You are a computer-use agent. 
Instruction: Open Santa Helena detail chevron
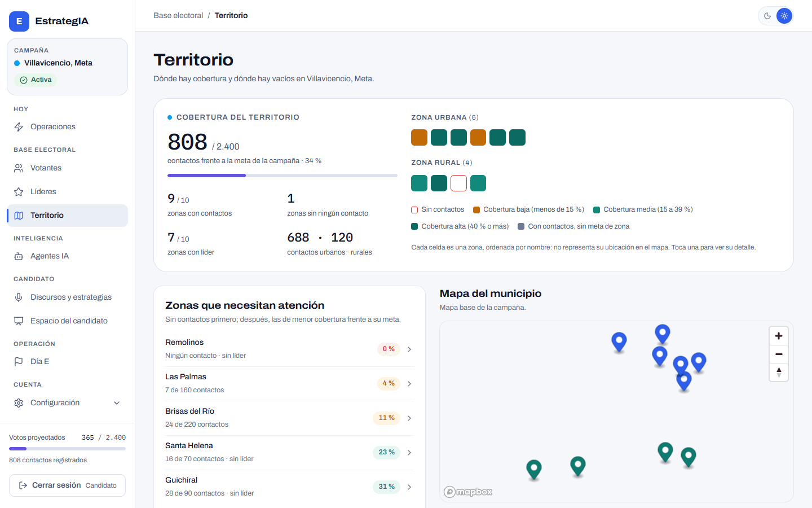click(409, 453)
